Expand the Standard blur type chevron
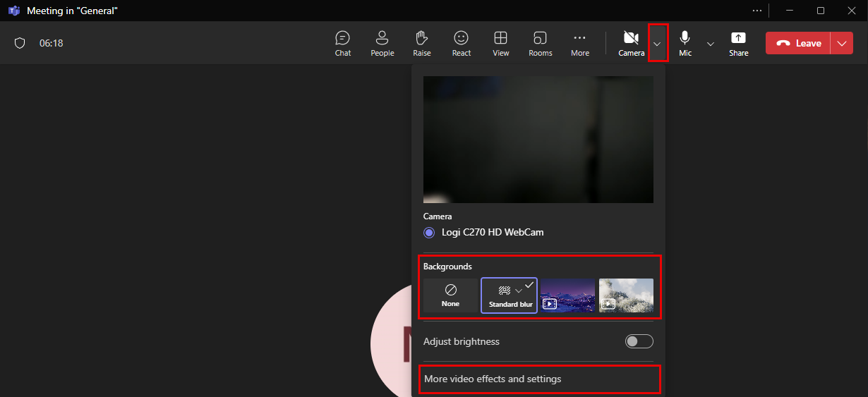Screen dimensions: 868x397 (519, 291)
